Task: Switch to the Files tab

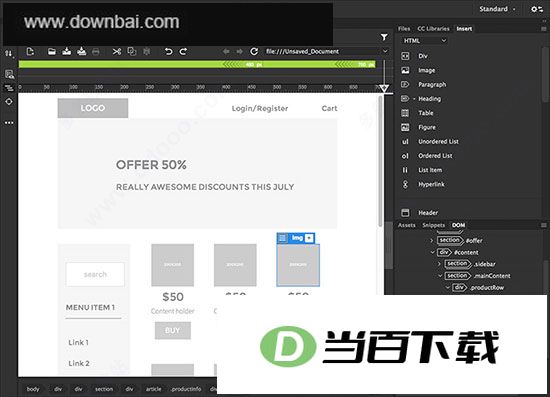Action: coord(404,29)
